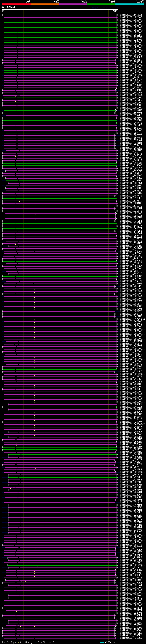
Task: Select hit label UniRef100_O22941
Action: click(131, 495)
